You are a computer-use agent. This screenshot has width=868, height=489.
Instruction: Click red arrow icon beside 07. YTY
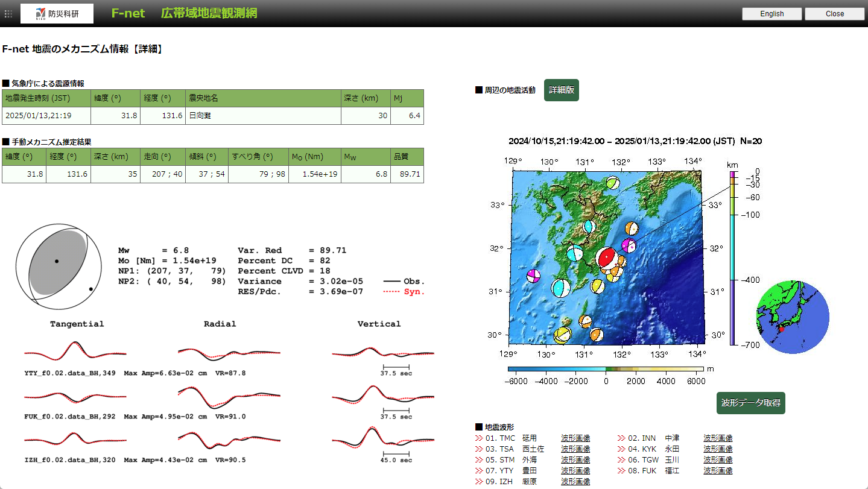pyautogui.click(x=480, y=471)
